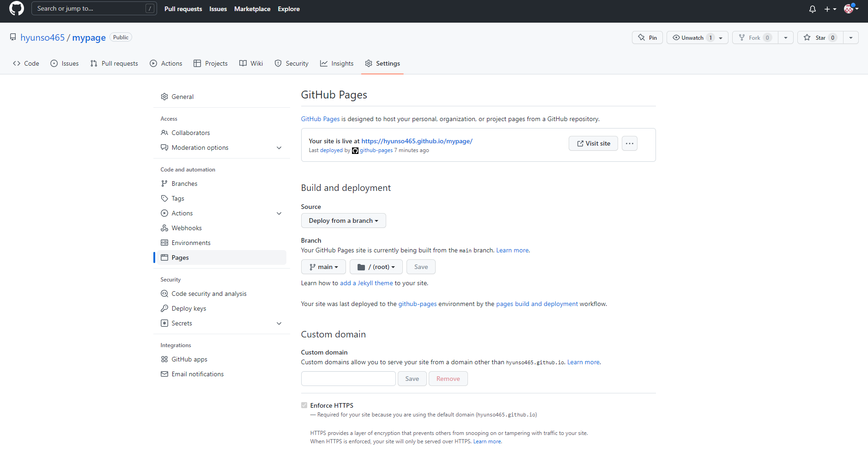Click the Remove custom domain button
The height and width of the screenshot is (453, 868).
tap(448, 379)
